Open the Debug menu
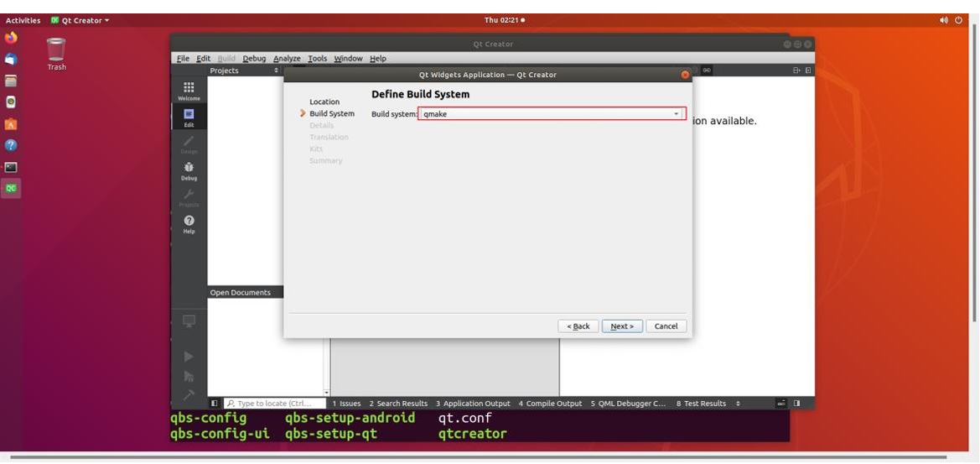The height and width of the screenshot is (464, 980). click(x=254, y=58)
